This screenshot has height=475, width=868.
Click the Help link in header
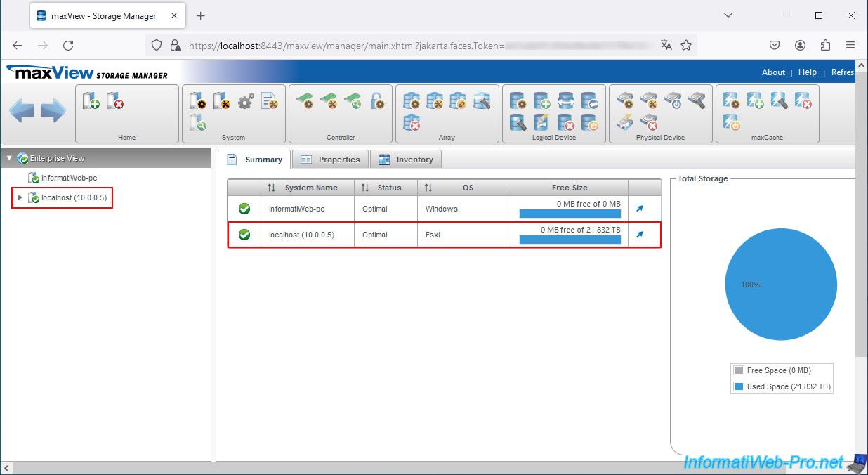pyautogui.click(x=807, y=72)
